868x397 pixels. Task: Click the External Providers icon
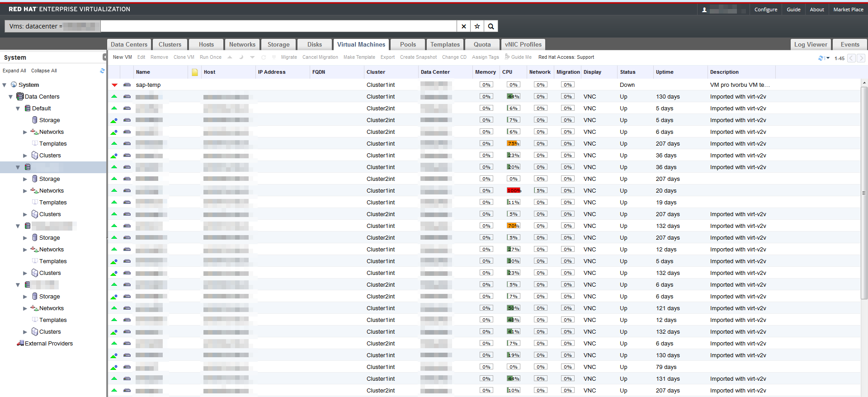click(x=20, y=343)
